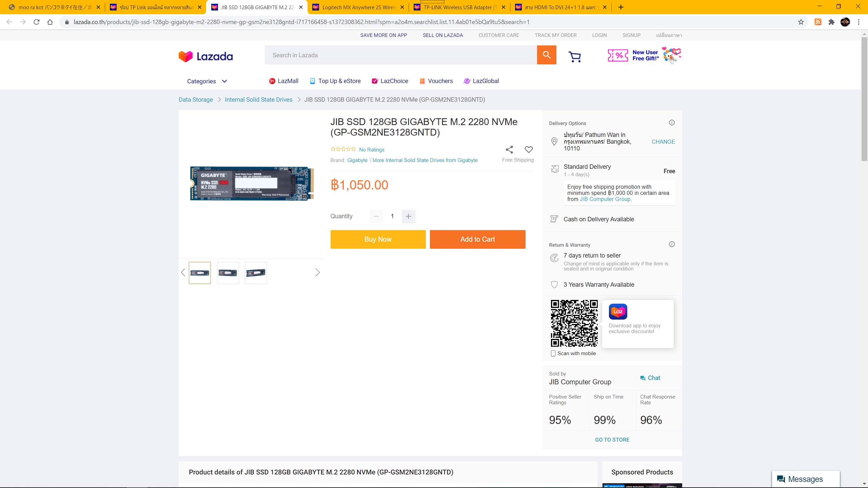Click SIGNUP link
Image resolution: width=868 pixels, height=488 pixels.
click(631, 35)
